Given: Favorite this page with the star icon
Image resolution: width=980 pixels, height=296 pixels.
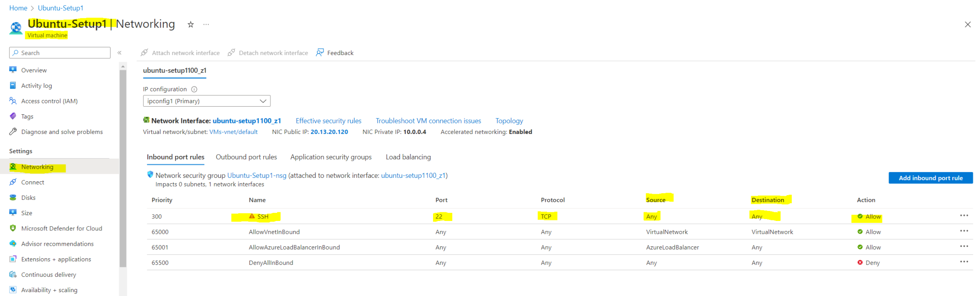Looking at the screenshot, I should 190,24.
